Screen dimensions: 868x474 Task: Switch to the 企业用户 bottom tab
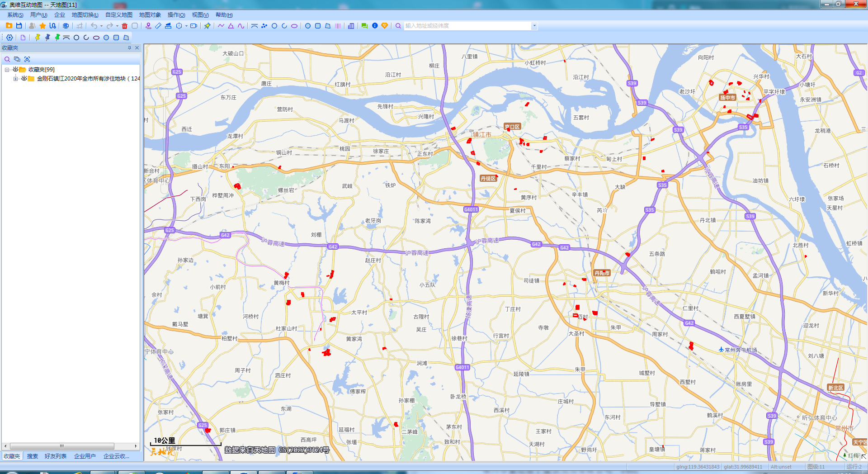pyautogui.click(x=85, y=456)
